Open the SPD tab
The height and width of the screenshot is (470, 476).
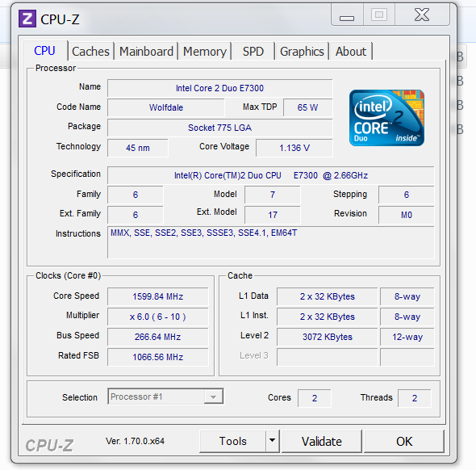pos(253,52)
